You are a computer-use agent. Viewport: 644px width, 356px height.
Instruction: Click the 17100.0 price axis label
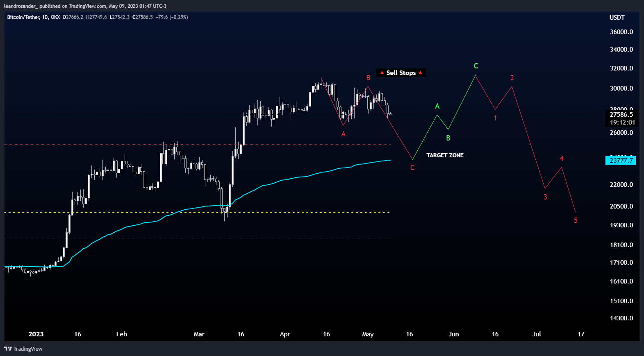pyautogui.click(x=621, y=263)
